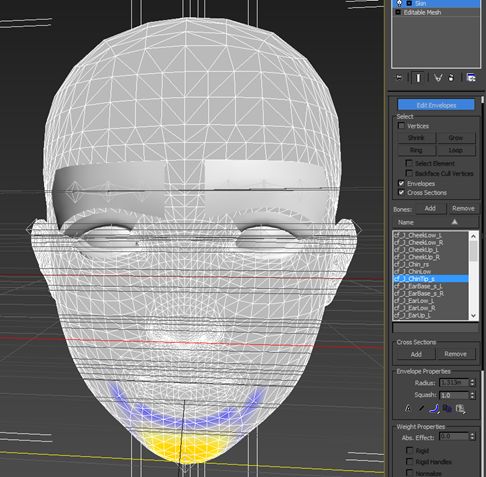Toggle Show End Result icon

click(418, 78)
